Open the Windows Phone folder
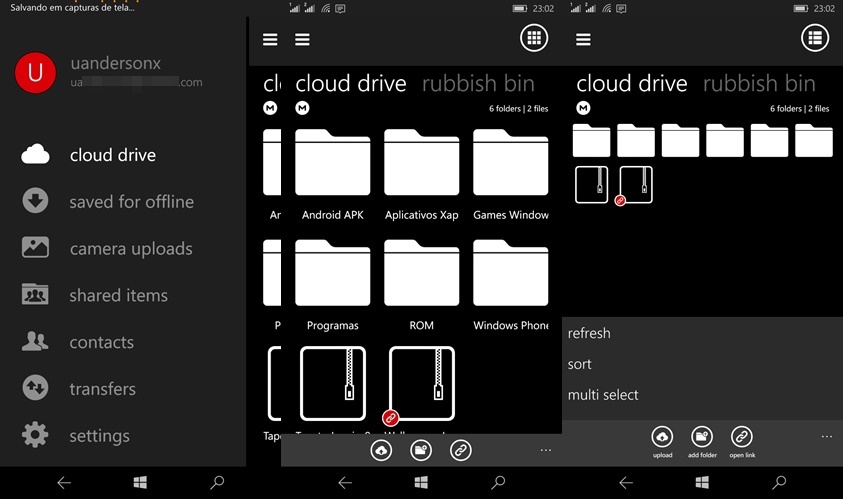This screenshot has height=499, width=843. (x=511, y=286)
